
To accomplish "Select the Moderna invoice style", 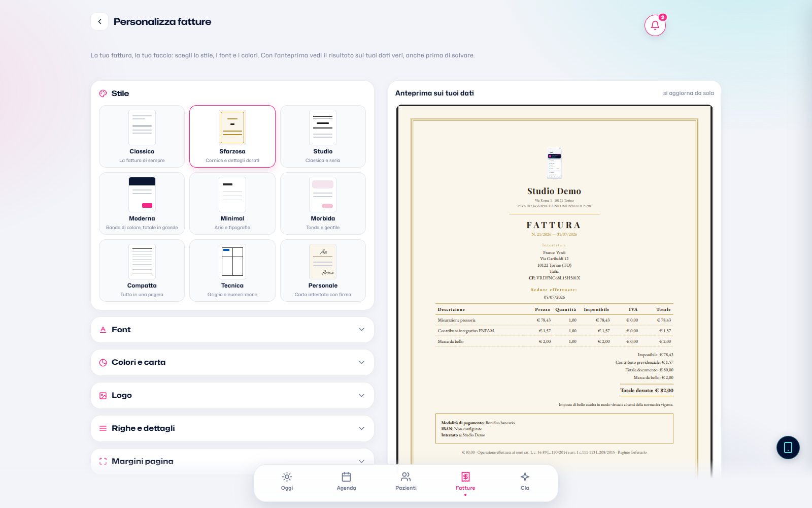I will [x=142, y=203].
